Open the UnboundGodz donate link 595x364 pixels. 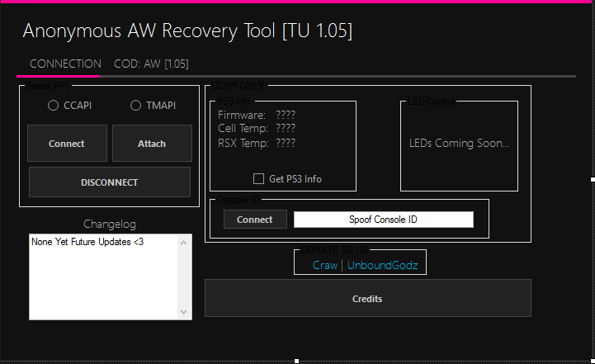(x=383, y=265)
